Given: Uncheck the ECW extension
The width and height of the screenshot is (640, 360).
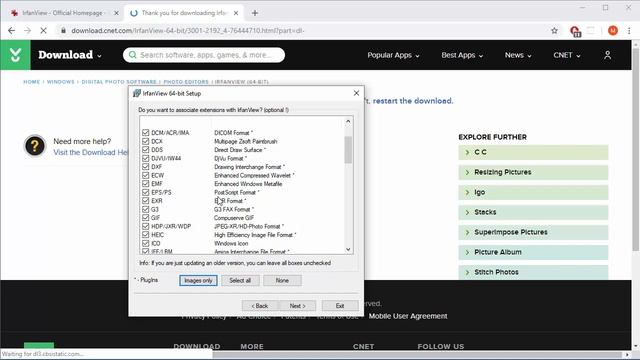Looking at the screenshot, I should pyautogui.click(x=146, y=176).
